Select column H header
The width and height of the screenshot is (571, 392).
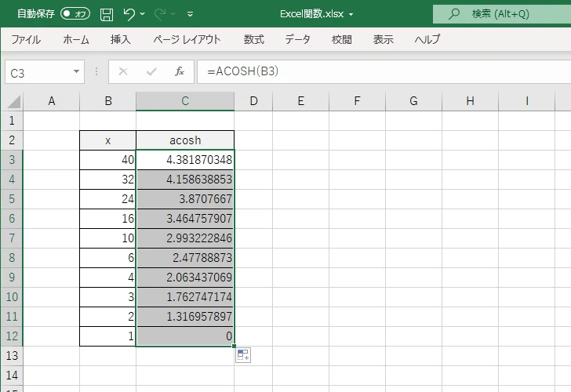[x=470, y=101]
